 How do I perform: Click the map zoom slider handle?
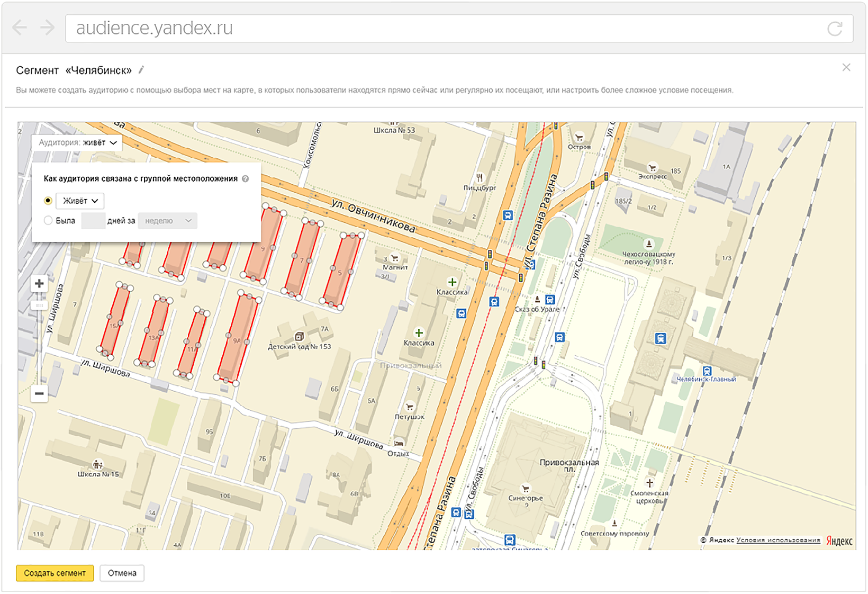click(39, 305)
